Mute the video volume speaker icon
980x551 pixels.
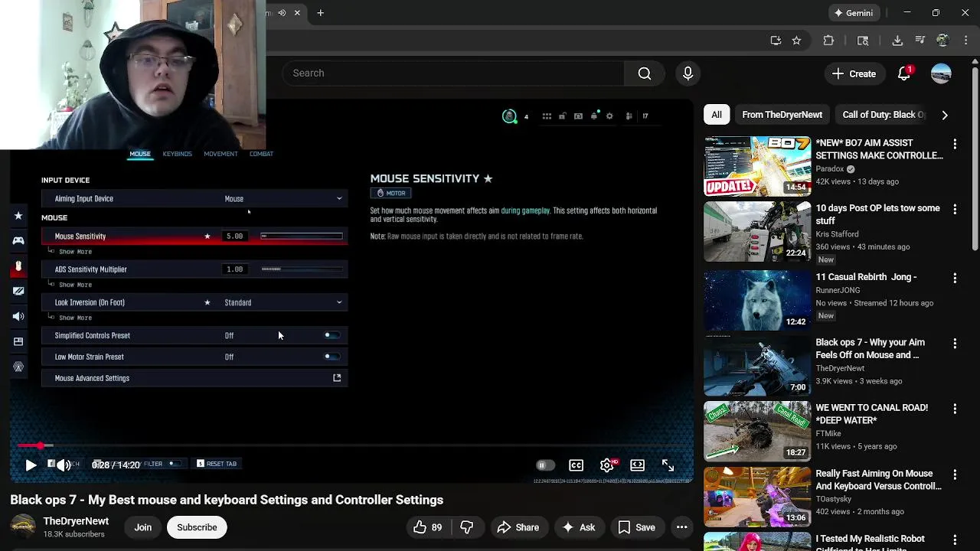[64, 465]
